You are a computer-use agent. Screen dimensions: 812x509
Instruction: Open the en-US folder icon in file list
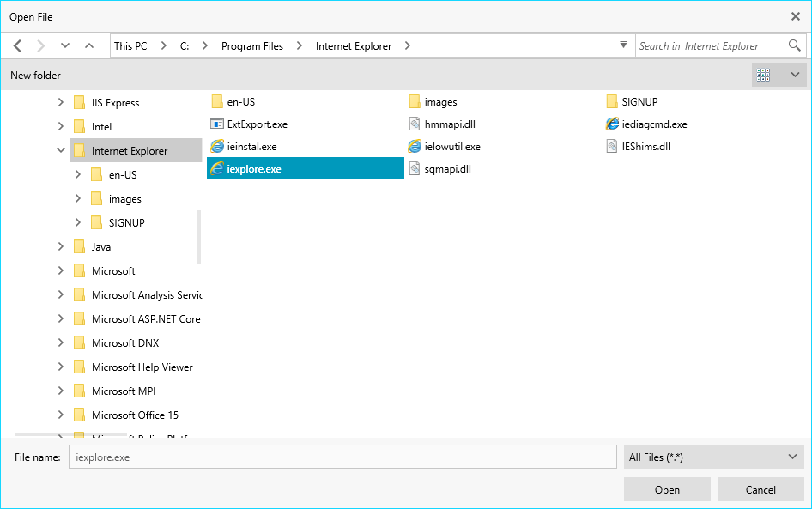tap(217, 102)
